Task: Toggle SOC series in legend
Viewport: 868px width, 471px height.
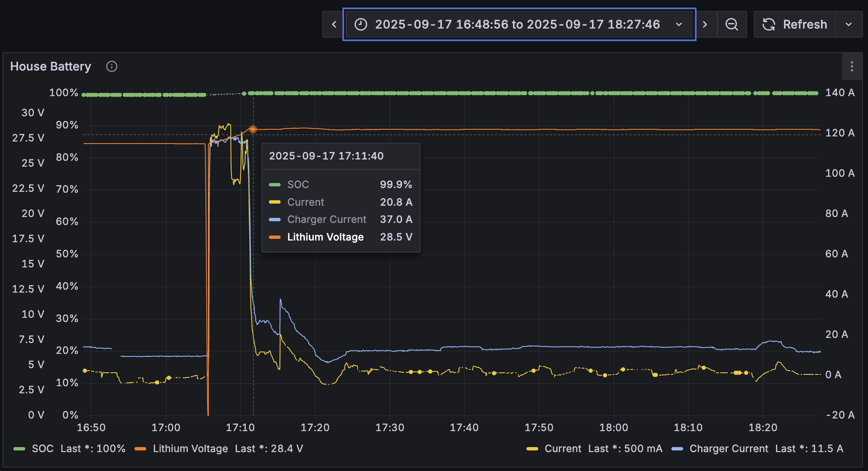Action: (43, 449)
